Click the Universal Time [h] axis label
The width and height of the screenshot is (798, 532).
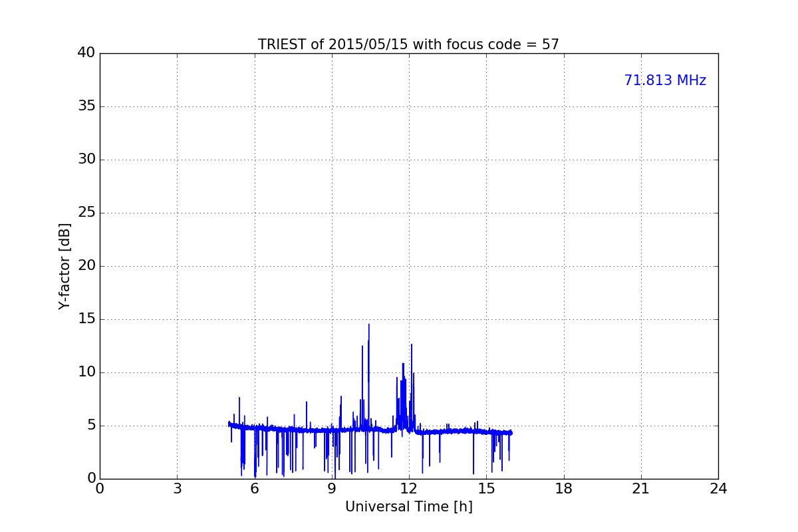click(408, 507)
